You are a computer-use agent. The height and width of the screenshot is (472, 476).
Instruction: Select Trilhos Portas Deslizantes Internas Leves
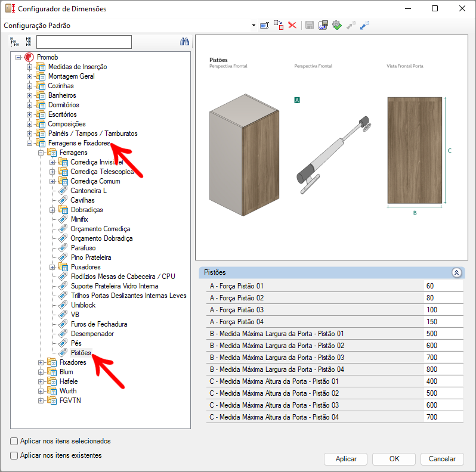[128, 296]
